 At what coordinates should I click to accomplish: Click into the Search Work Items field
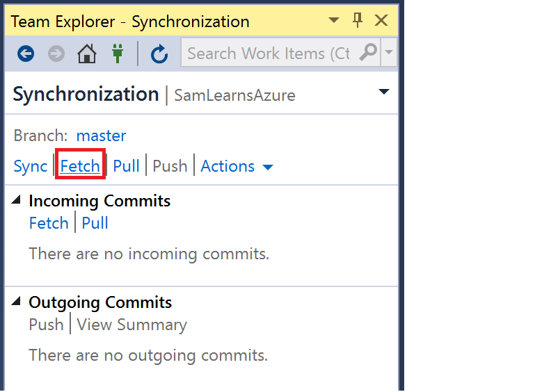[268, 54]
